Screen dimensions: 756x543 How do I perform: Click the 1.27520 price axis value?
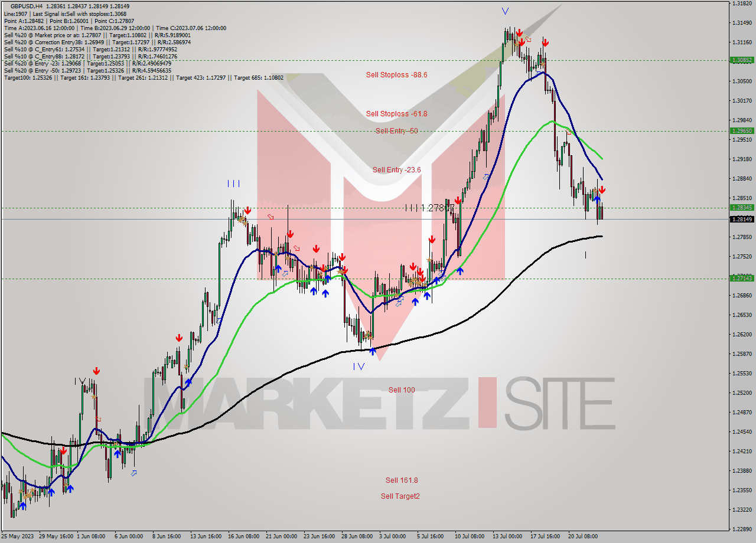[741, 257]
